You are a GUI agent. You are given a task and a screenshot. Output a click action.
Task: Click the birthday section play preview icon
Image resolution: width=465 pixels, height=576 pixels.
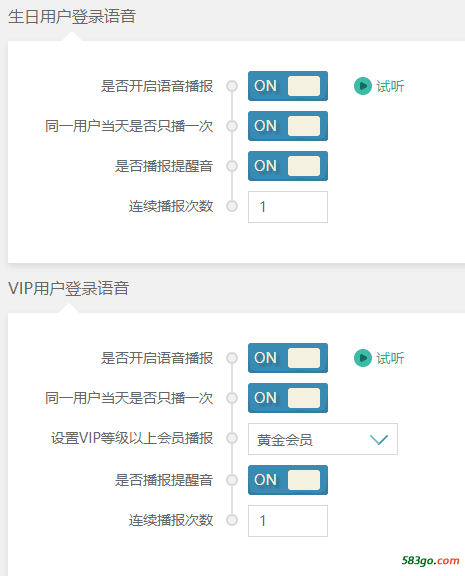coord(363,86)
